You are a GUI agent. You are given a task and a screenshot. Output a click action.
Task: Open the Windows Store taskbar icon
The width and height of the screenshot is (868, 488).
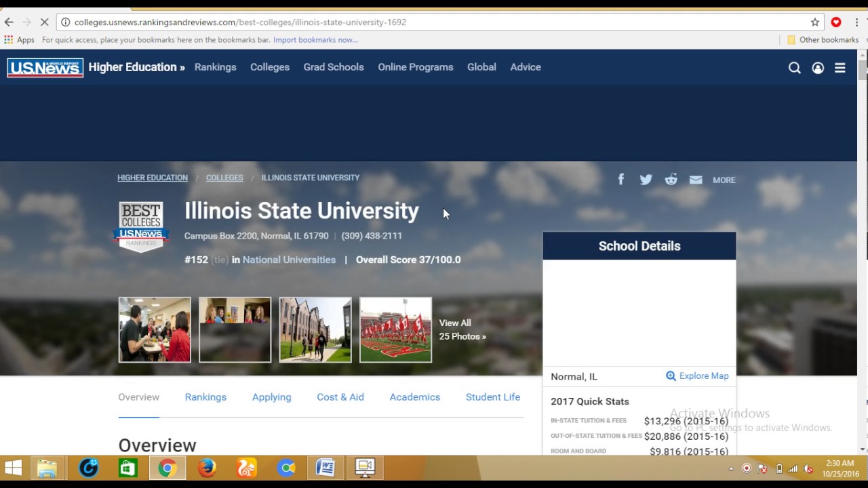[128, 468]
